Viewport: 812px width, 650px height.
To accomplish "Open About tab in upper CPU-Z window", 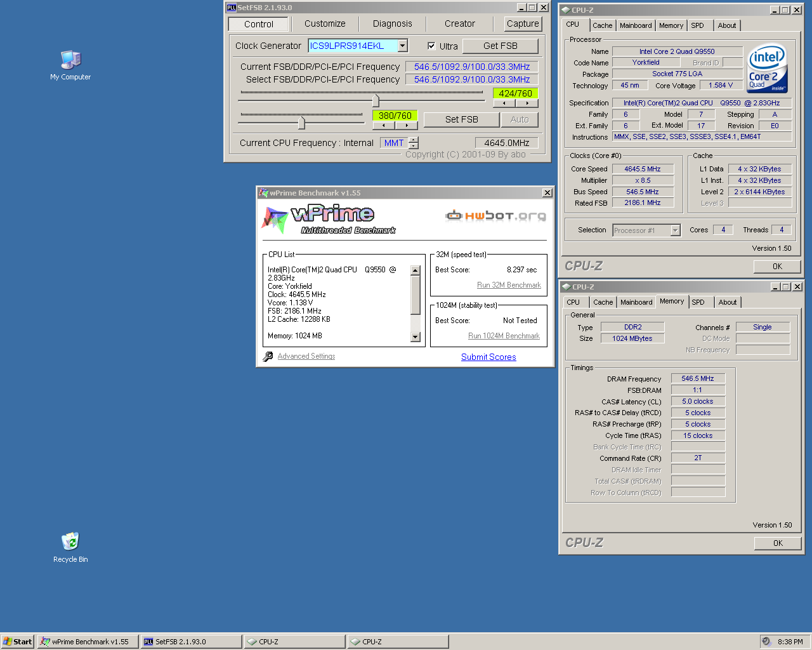I will coord(727,25).
